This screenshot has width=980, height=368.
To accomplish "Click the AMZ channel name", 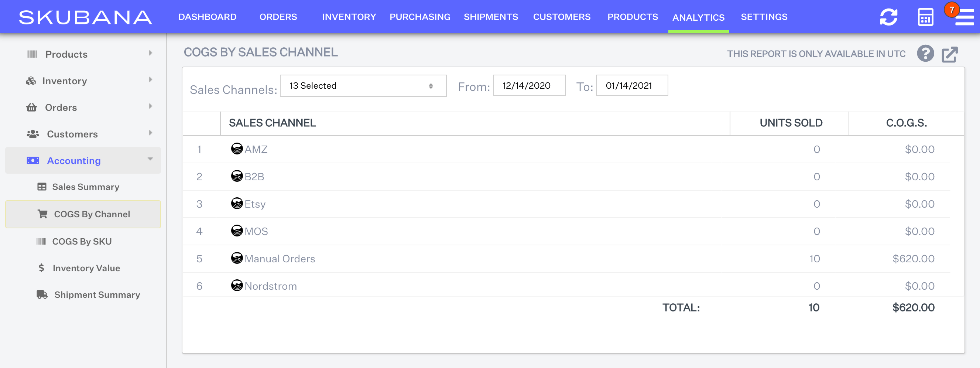I will pyautogui.click(x=256, y=149).
